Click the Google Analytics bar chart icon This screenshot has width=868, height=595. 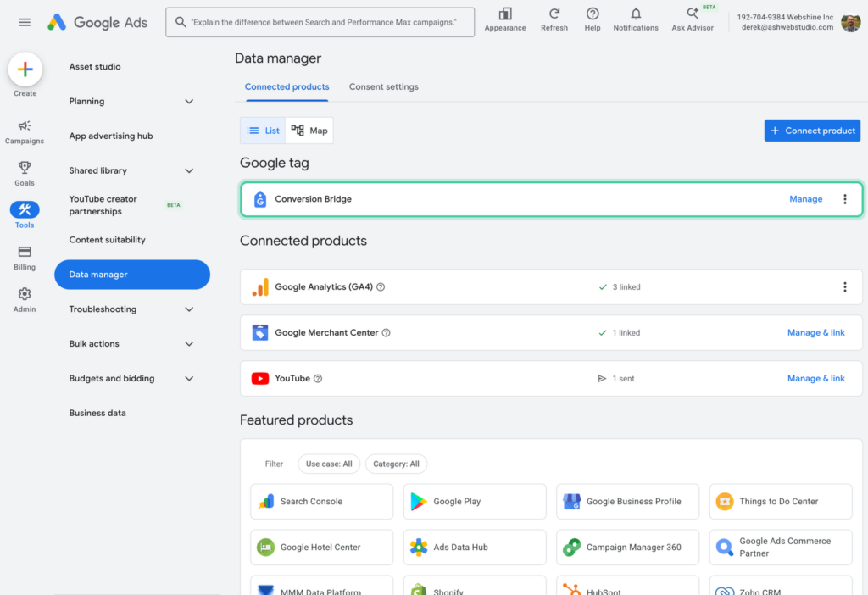click(260, 286)
